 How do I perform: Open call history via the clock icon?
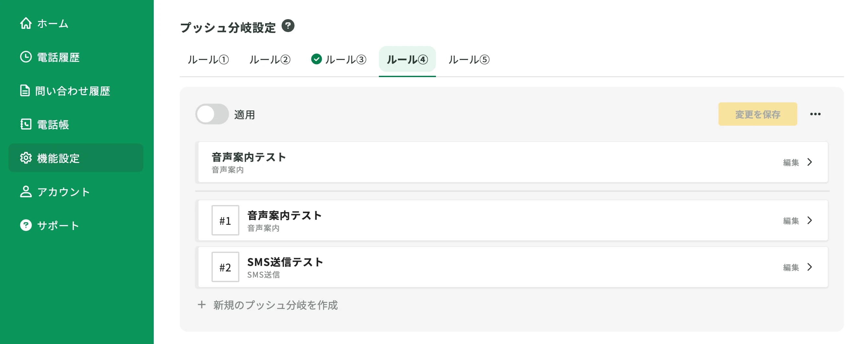pyautogui.click(x=26, y=57)
